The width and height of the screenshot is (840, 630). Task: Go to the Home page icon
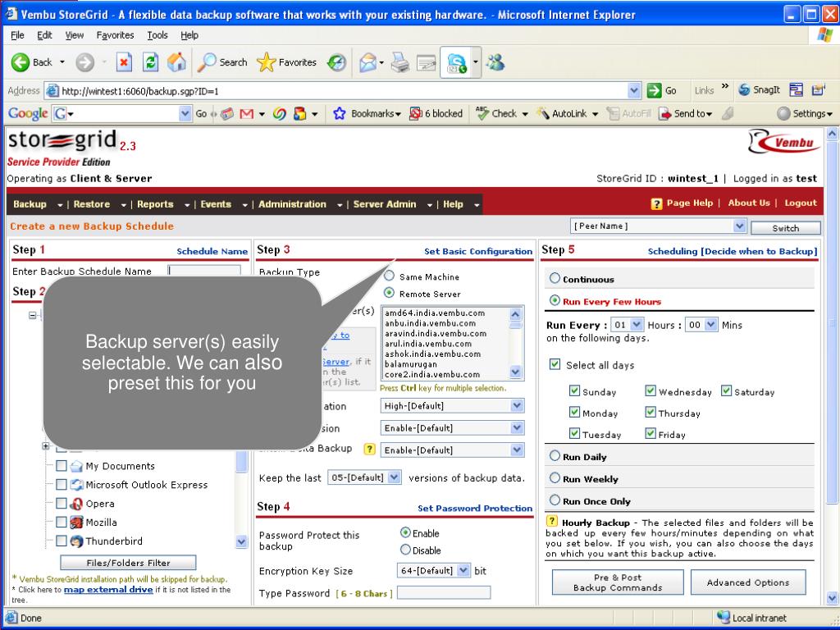click(x=176, y=62)
